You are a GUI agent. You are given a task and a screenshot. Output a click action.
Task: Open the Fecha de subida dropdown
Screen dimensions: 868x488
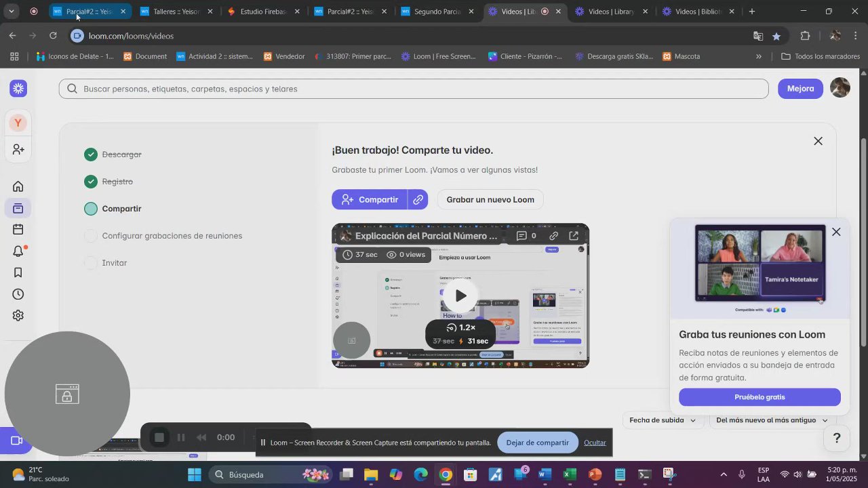point(663,420)
